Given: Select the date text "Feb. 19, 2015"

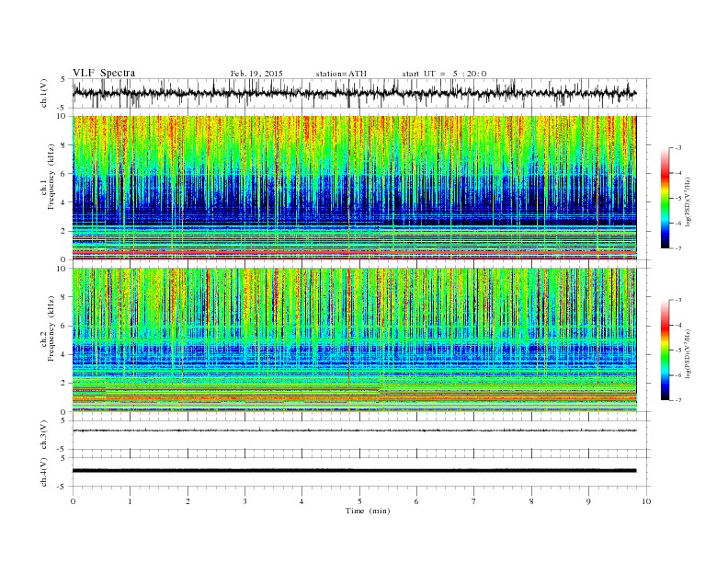Looking at the screenshot, I should 256,74.
